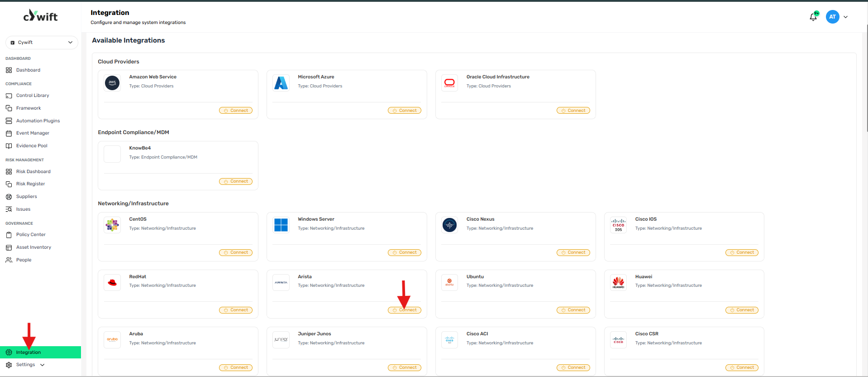Image resolution: width=868 pixels, height=377 pixels.
Task: Expand the user account chevron
Action: pyautogui.click(x=845, y=17)
